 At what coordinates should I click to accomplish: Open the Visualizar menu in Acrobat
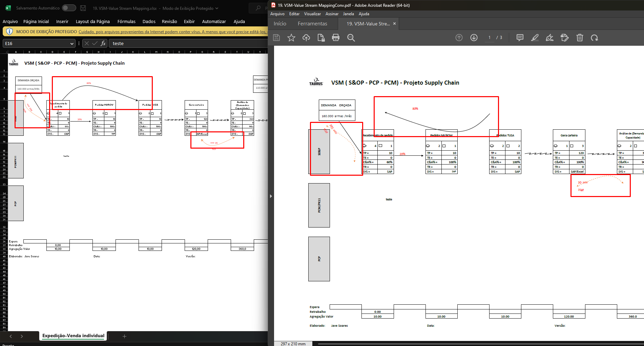pyautogui.click(x=312, y=14)
